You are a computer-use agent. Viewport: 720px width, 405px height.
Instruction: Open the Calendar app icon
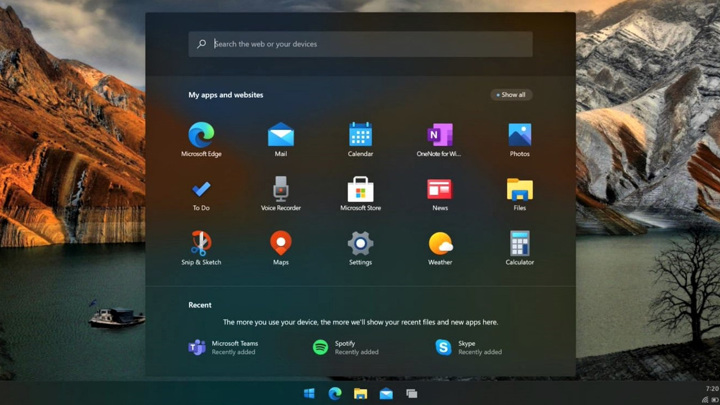pyautogui.click(x=360, y=135)
